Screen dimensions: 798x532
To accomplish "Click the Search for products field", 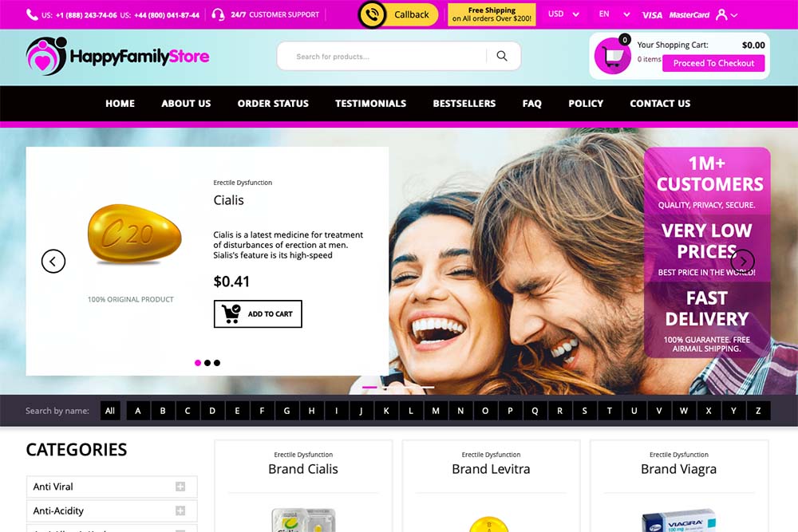I will click(x=381, y=56).
